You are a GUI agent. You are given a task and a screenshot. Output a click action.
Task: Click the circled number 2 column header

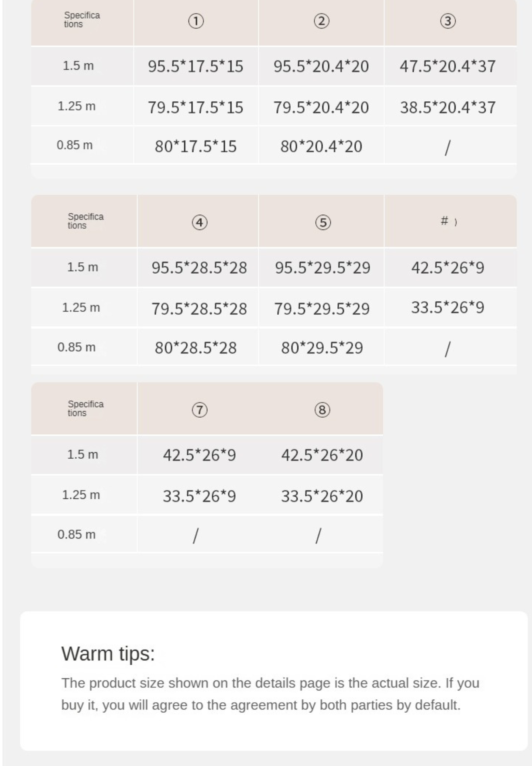point(322,21)
